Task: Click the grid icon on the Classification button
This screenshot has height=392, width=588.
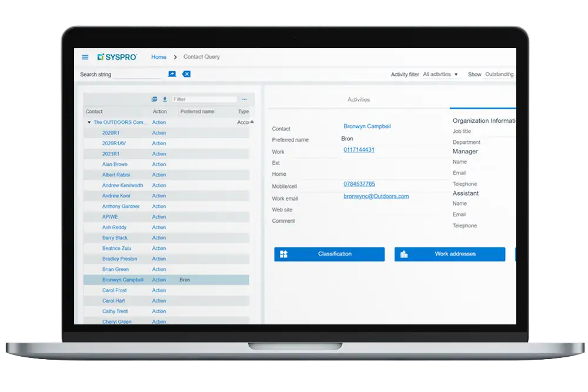Action: pyautogui.click(x=285, y=254)
